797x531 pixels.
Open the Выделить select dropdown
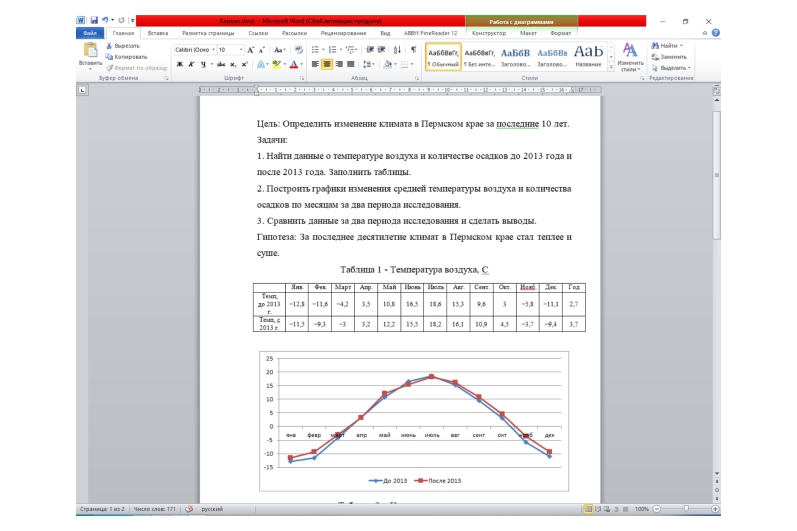671,68
